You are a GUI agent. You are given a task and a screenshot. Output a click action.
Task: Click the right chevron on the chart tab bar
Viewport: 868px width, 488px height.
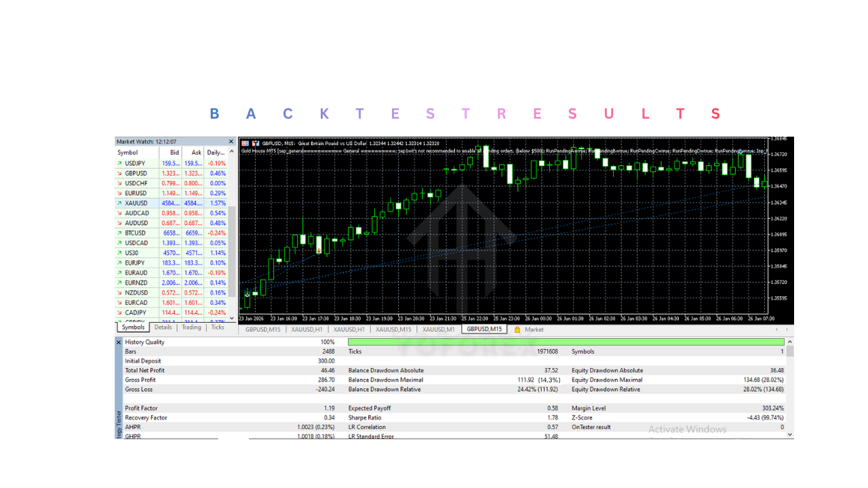[x=788, y=328]
